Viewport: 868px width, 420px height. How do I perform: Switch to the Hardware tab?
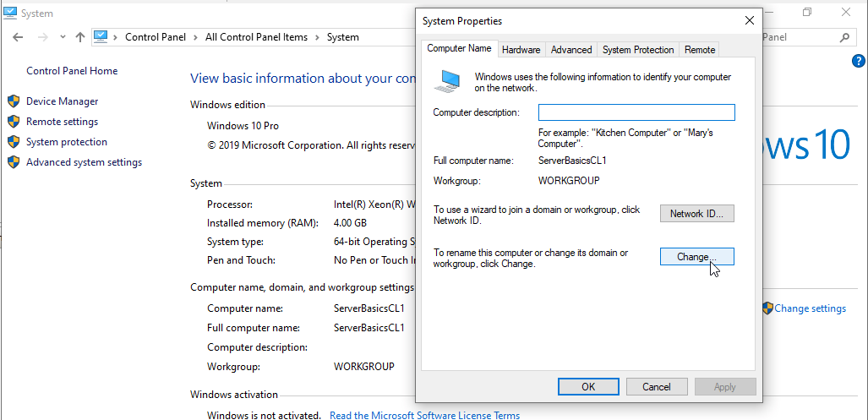(521, 50)
